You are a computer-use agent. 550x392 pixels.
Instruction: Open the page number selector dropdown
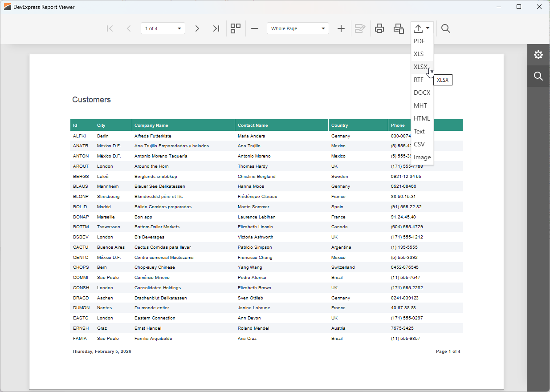point(163,28)
